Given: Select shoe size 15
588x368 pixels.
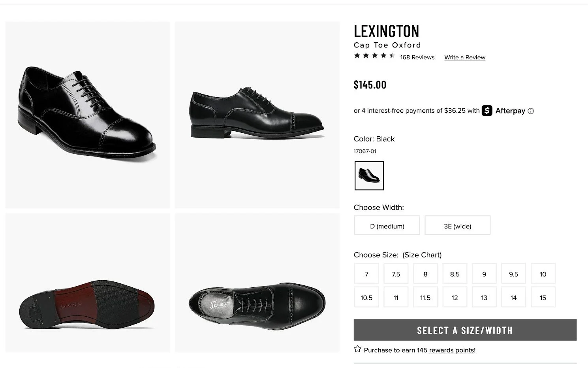Looking at the screenshot, I should click(x=543, y=298).
